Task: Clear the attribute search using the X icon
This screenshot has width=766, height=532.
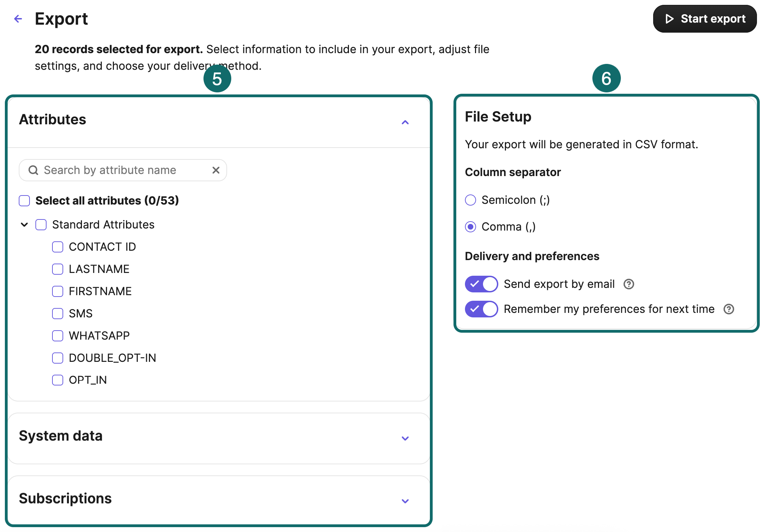Action: click(216, 170)
